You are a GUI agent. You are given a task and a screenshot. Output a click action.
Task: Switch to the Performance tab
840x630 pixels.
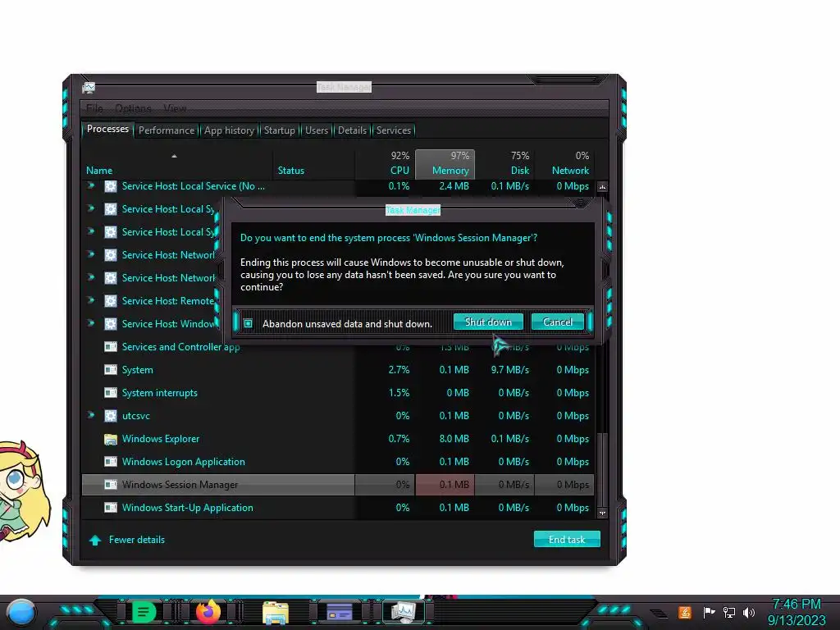(167, 130)
